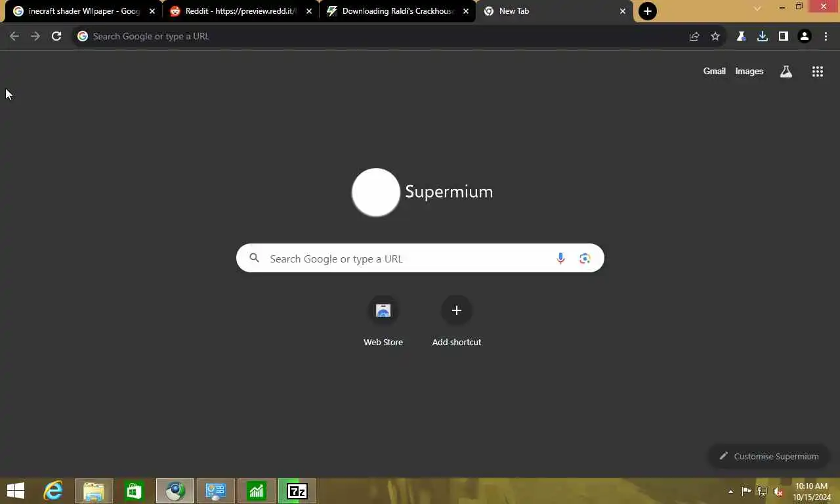Image resolution: width=840 pixels, height=504 pixels.
Task: Open the Windows Start button
Action: [x=16, y=490]
